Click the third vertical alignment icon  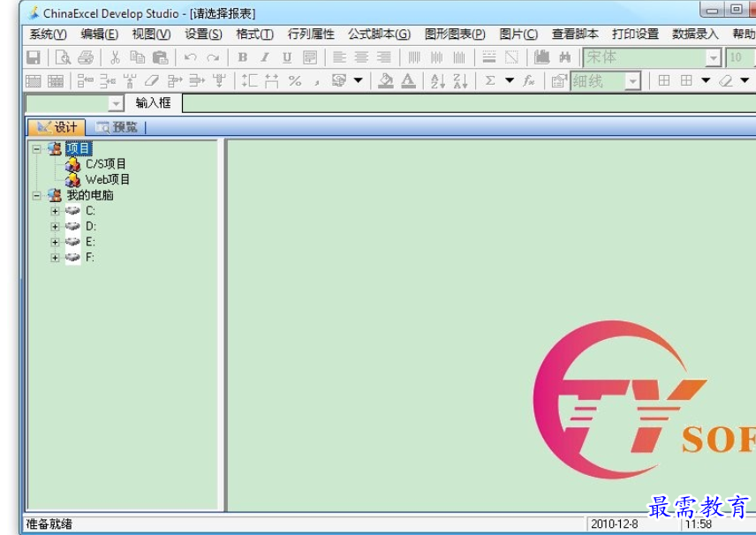coord(459,57)
